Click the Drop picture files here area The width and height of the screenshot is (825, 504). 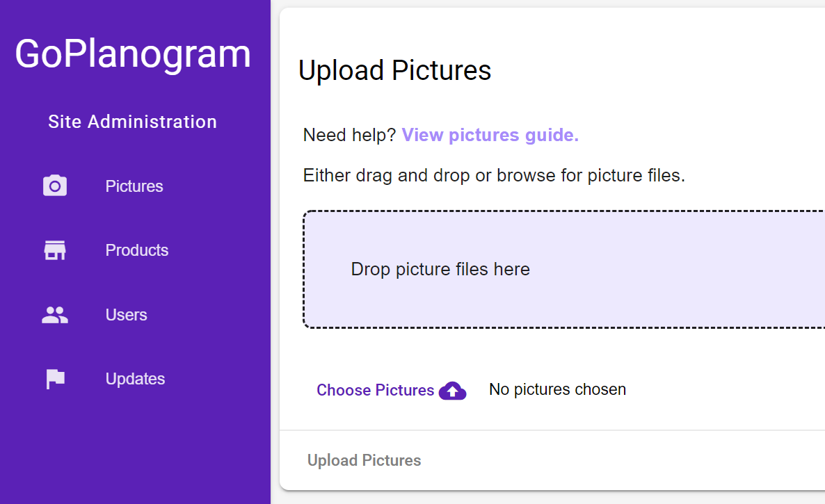(x=564, y=270)
